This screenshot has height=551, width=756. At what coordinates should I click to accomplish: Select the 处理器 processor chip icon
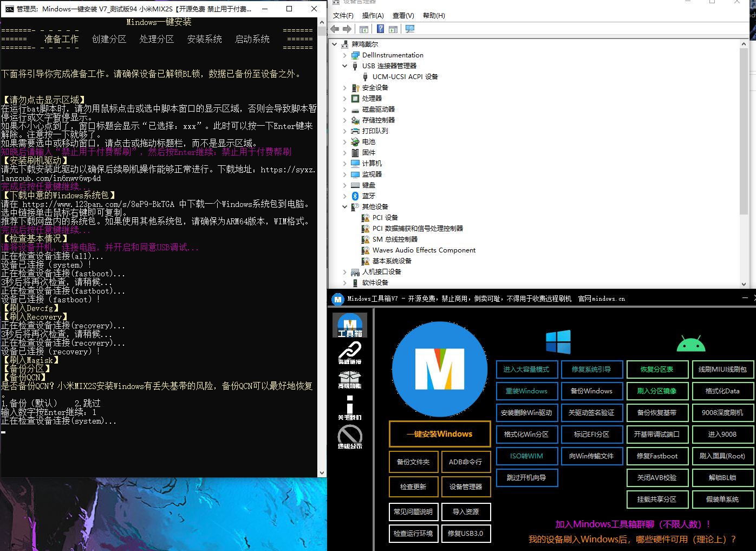pos(355,98)
